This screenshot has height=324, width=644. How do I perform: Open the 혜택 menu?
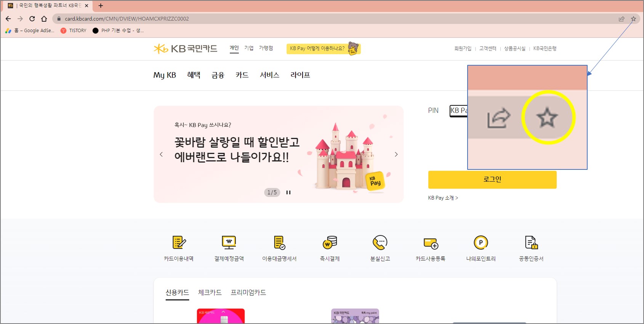coord(194,75)
